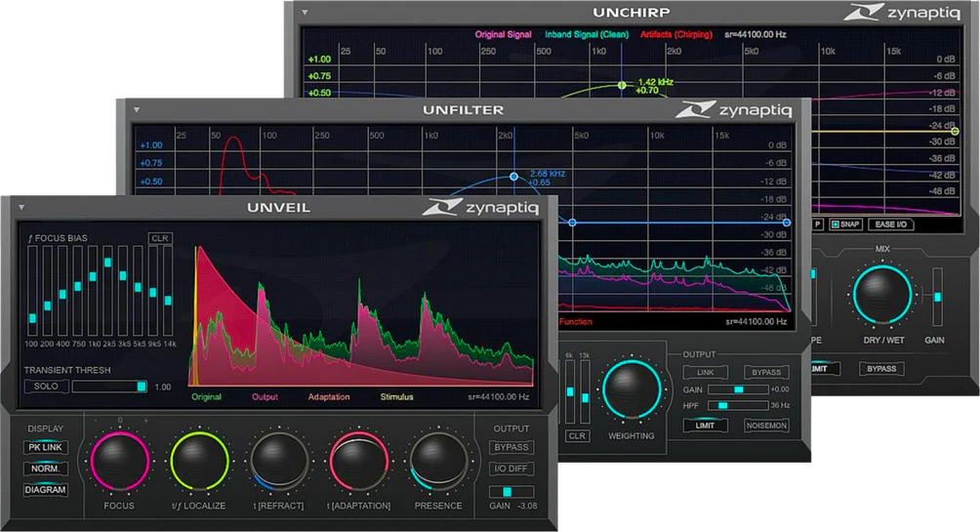Click the 36 Hz HPF value

pyautogui.click(x=780, y=406)
